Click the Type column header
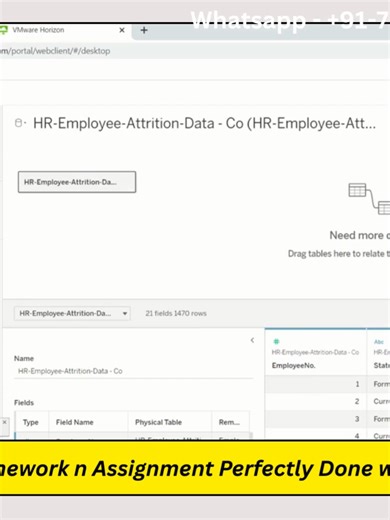This screenshot has height=520, width=390. coord(31,422)
